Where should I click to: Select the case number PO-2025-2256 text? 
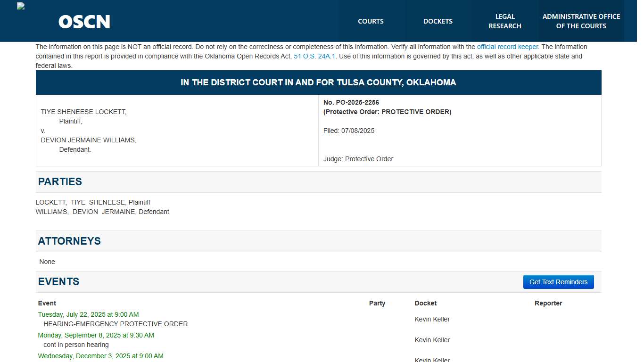pos(351,102)
